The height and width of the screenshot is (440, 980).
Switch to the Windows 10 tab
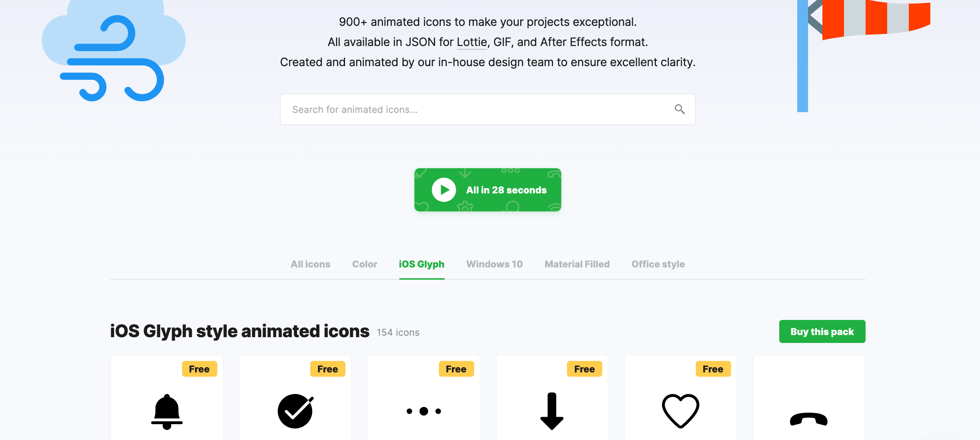494,264
